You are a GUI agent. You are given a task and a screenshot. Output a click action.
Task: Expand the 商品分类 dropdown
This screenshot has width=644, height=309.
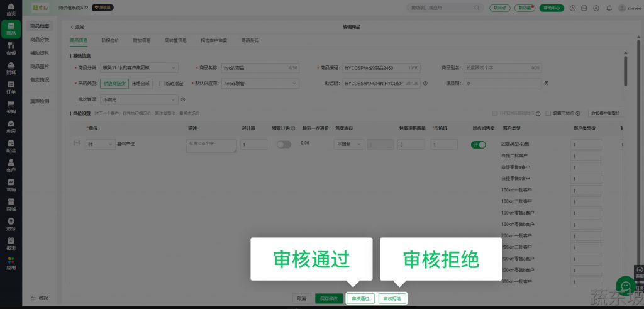[139, 67]
